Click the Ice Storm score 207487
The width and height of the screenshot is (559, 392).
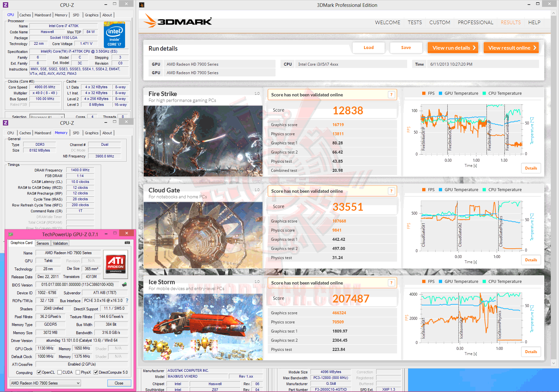(x=351, y=299)
